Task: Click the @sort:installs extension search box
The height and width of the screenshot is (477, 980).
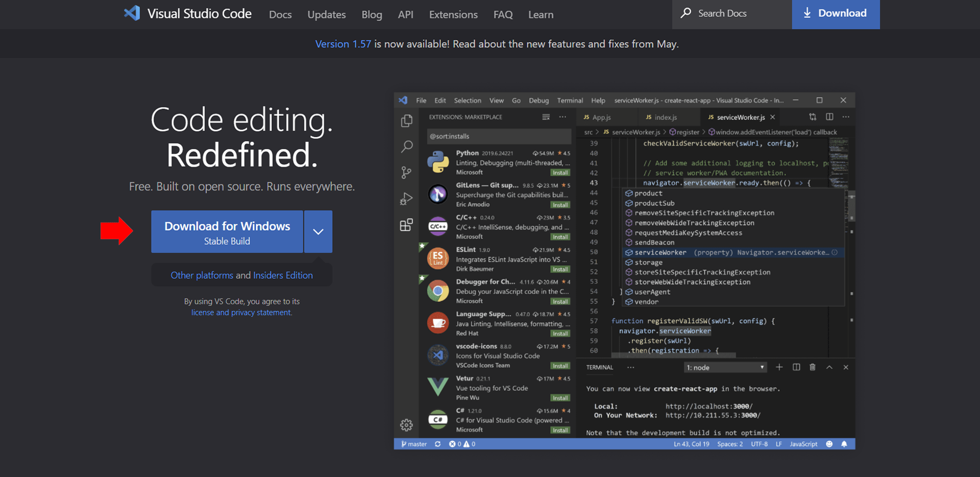Action: [499, 136]
